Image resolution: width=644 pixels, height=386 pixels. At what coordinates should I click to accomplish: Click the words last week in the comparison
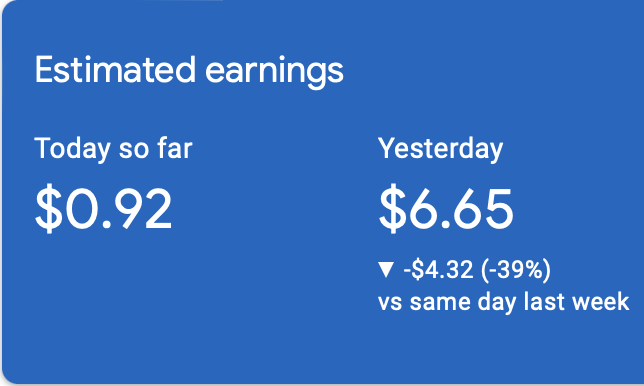click(x=577, y=302)
